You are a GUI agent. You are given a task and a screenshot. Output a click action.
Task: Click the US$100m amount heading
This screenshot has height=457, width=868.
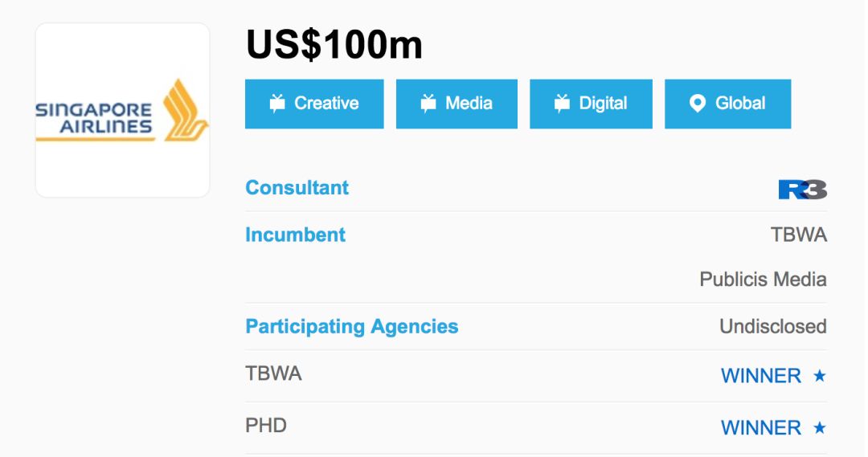click(334, 44)
